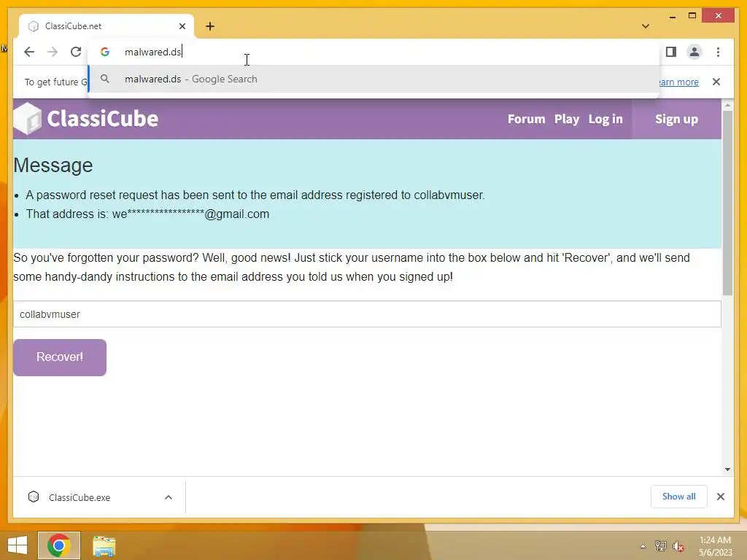The height and width of the screenshot is (560, 747).
Task: Click the Chrome taskbar icon
Action: point(59,545)
